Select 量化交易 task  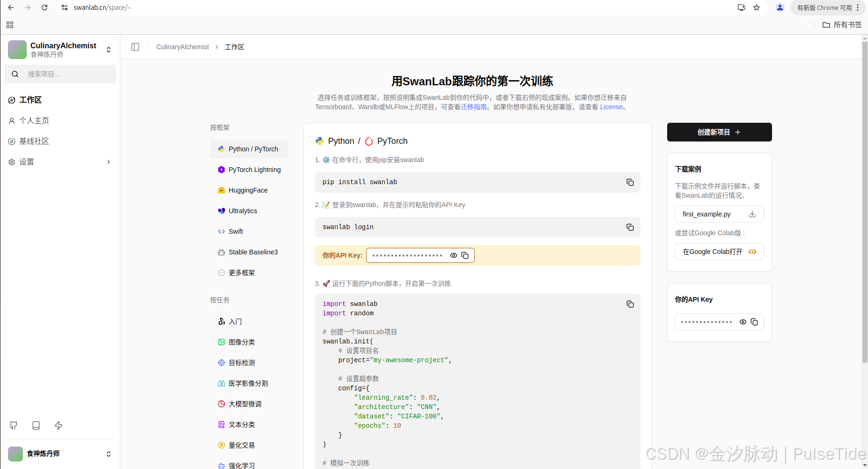249,445
